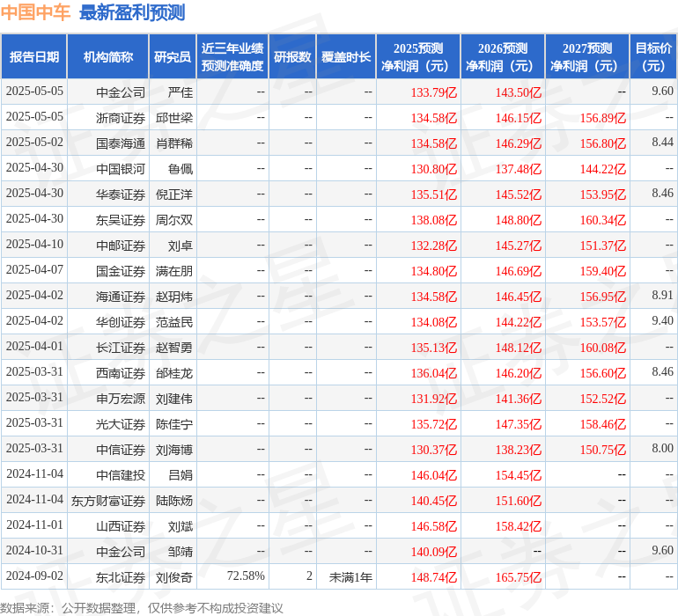Viewport: 678px width, 616px height.
Task: Select institution 华泰证券
Action: [x=121, y=194]
